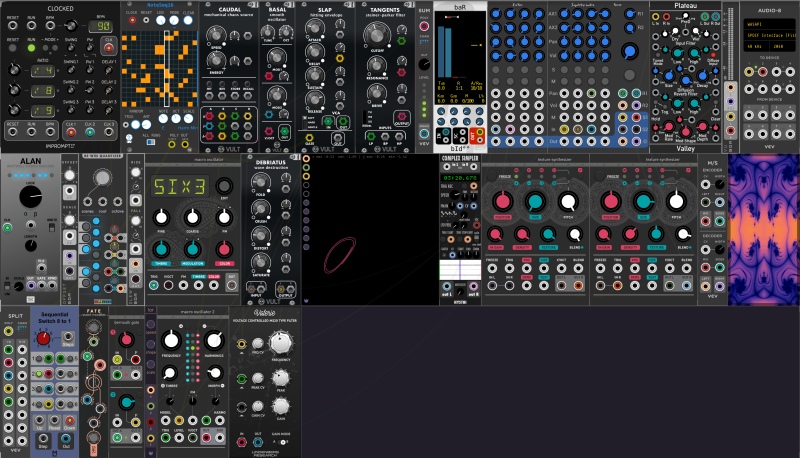Select the CLOCK input jack on NoteSeq16
800x458 pixels.
pos(133,20)
